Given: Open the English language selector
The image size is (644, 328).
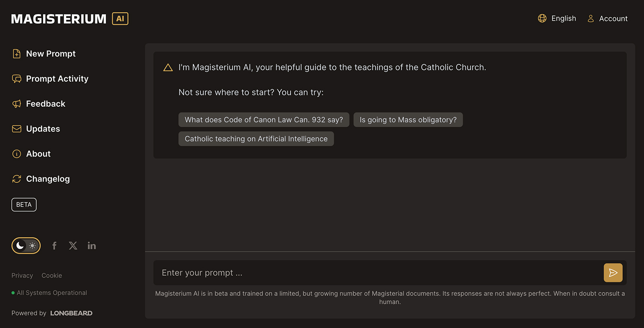Looking at the screenshot, I should (x=557, y=19).
